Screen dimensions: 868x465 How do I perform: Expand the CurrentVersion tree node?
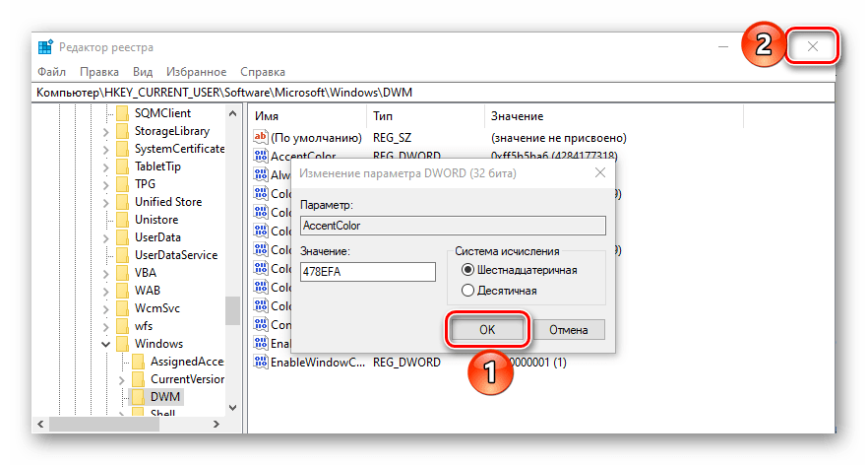click(x=122, y=379)
